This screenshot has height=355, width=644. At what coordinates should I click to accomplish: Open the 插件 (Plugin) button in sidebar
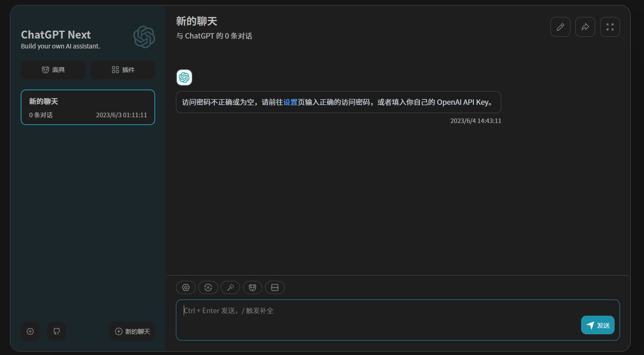tap(123, 70)
